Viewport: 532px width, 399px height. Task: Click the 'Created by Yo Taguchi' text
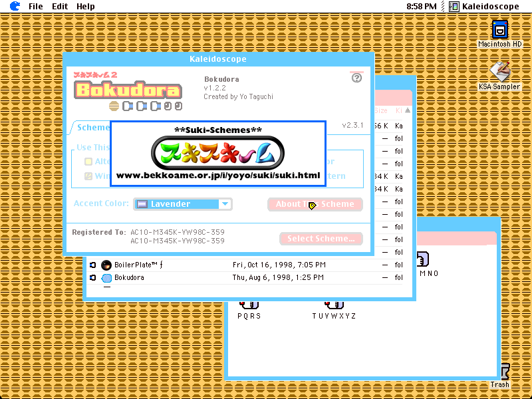coord(238,96)
